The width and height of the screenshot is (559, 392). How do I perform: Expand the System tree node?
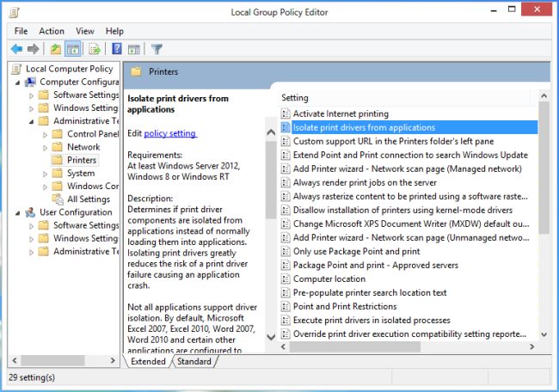pos(45,174)
